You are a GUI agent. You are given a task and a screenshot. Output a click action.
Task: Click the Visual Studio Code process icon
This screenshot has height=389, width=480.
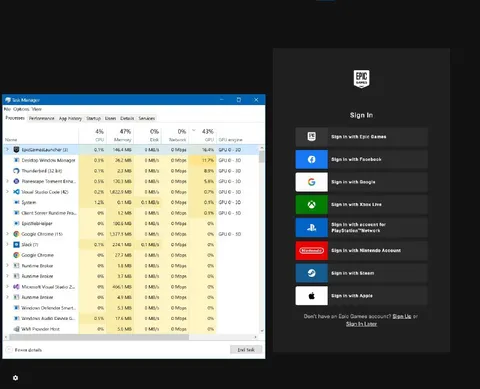tap(16, 192)
